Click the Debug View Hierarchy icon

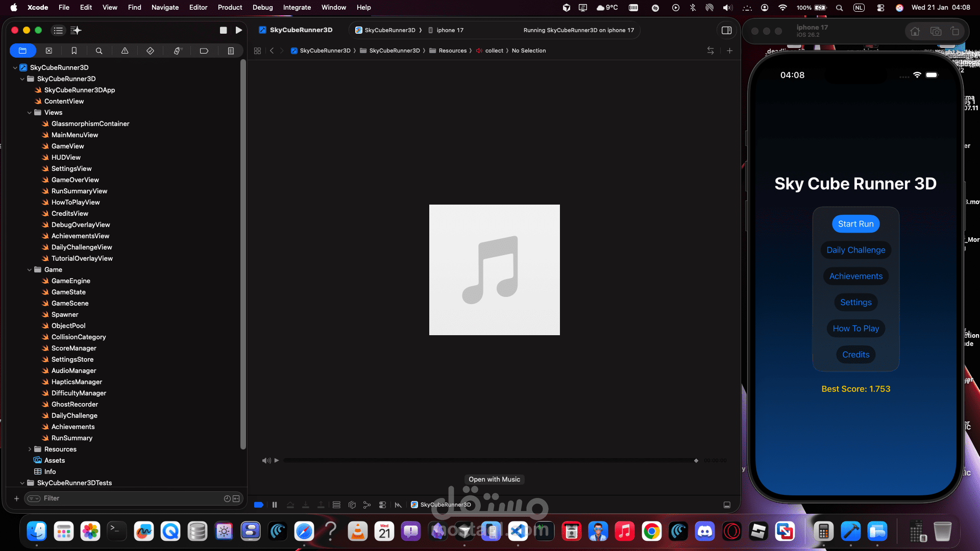352,505
